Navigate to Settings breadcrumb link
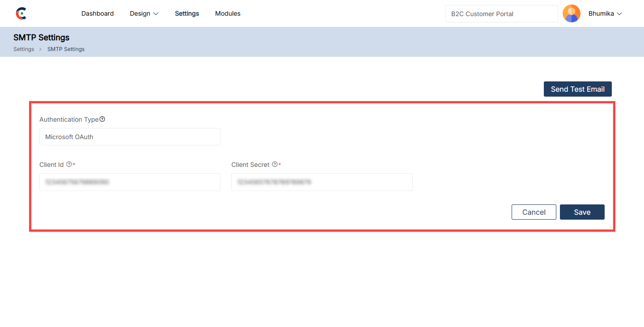The image size is (644, 327). 24,49
